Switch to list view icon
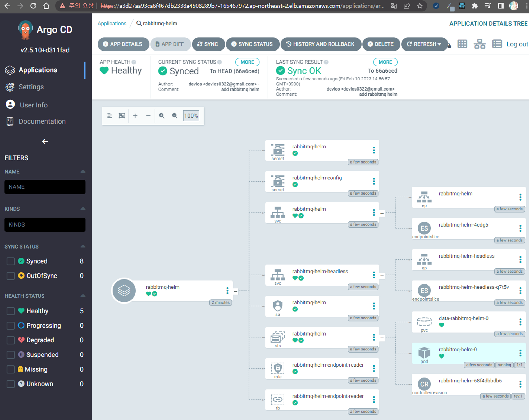 (x=497, y=44)
